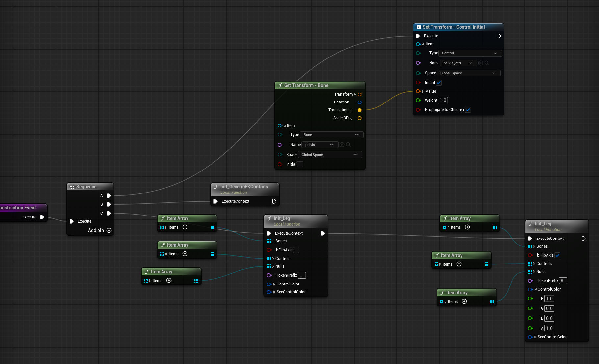Screen dimensions: 599x364
Task: Collapse Item pin in Get Transform node
Action: (285, 126)
